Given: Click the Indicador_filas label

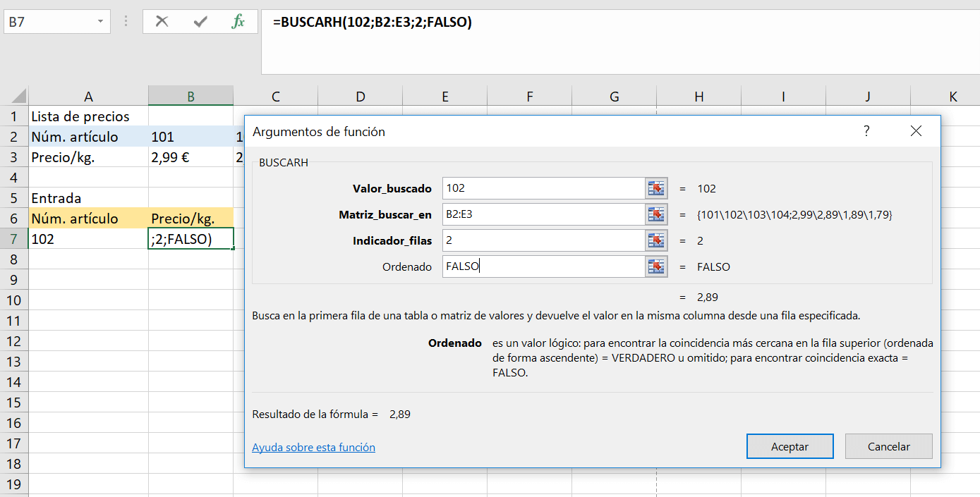Looking at the screenshot, I should pos(392,240).
